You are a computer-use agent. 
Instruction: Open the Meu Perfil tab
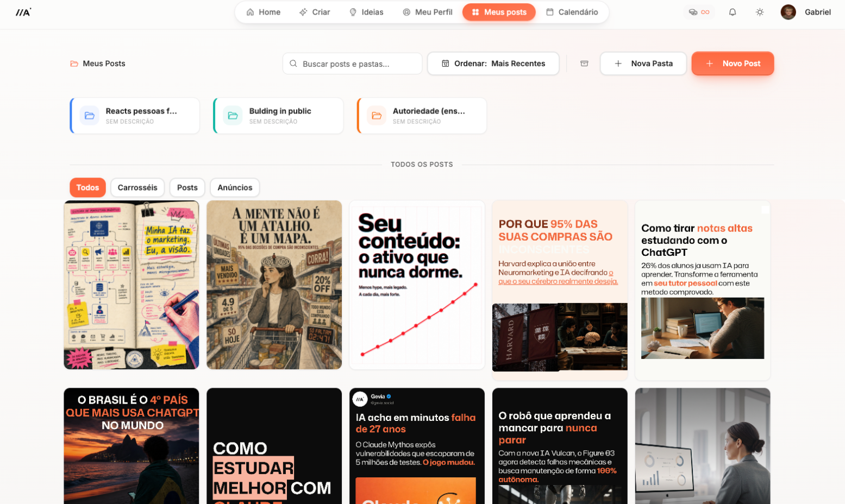coord(428,12)
